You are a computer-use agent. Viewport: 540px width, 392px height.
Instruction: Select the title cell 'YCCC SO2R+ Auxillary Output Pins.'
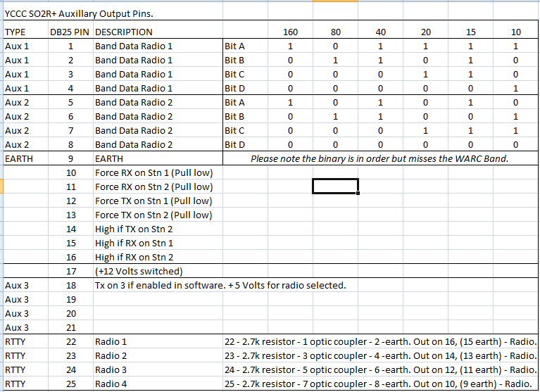79,14
